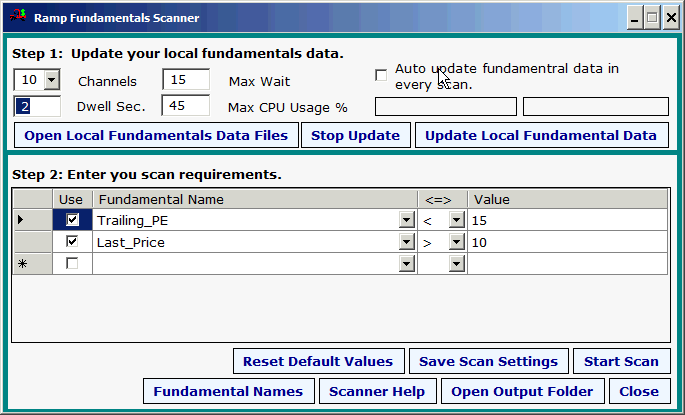Image resolution: width=685 pixels, height=415 pixels.
Task: Select the new row asterisk header
Action: [x=33, y=263]
